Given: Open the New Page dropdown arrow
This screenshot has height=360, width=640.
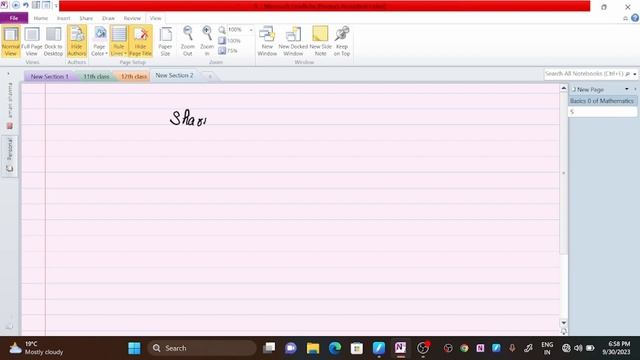Looking at the screenshot, I should [x=627, y=89].
